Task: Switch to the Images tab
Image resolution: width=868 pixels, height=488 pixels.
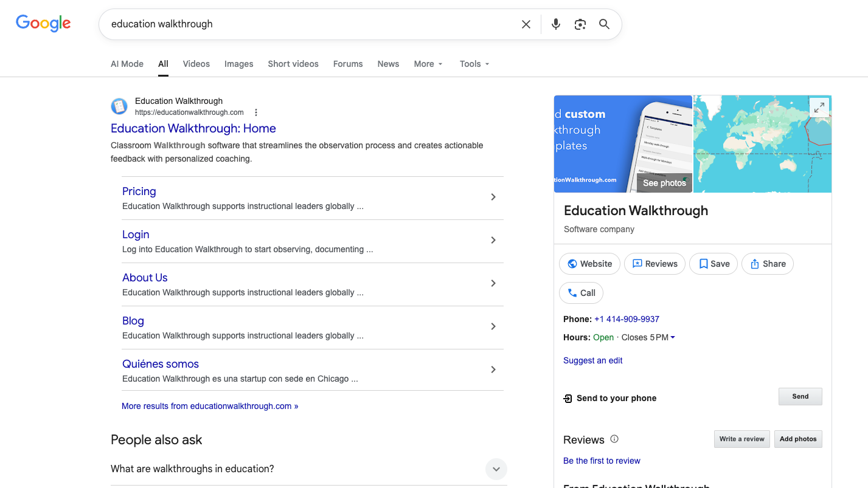Action: 238,64
